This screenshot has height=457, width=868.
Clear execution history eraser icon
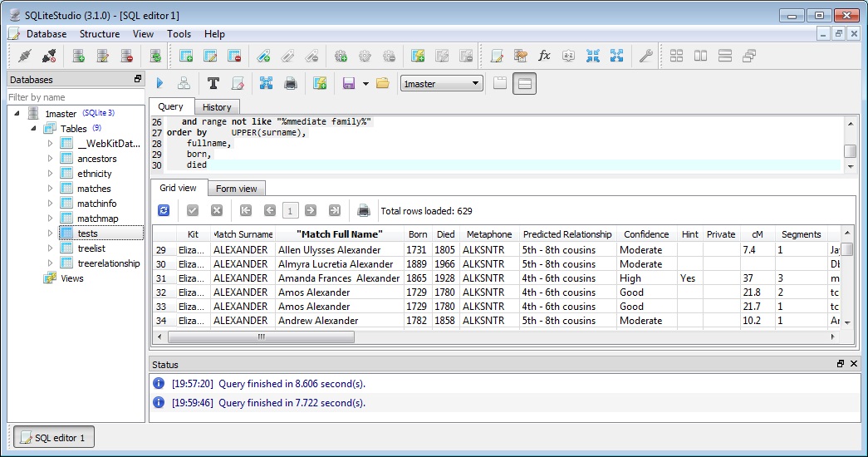(x=238, y=84)
